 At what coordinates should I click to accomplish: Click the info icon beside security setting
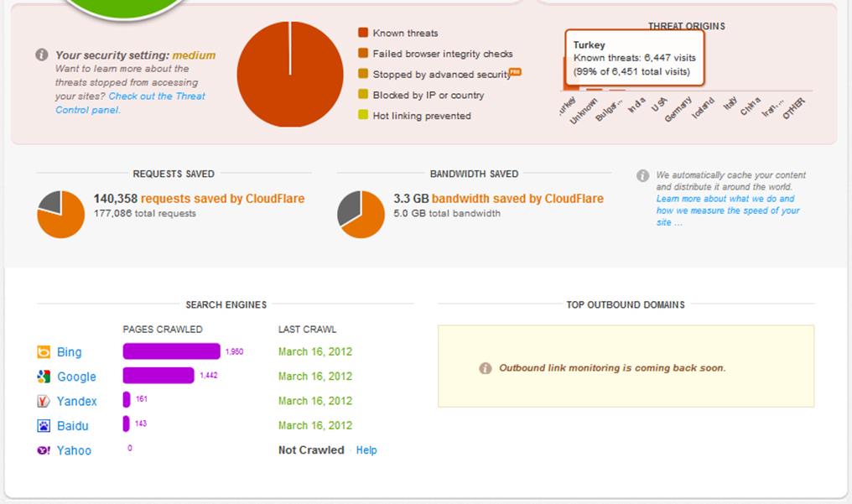(42, 55)
